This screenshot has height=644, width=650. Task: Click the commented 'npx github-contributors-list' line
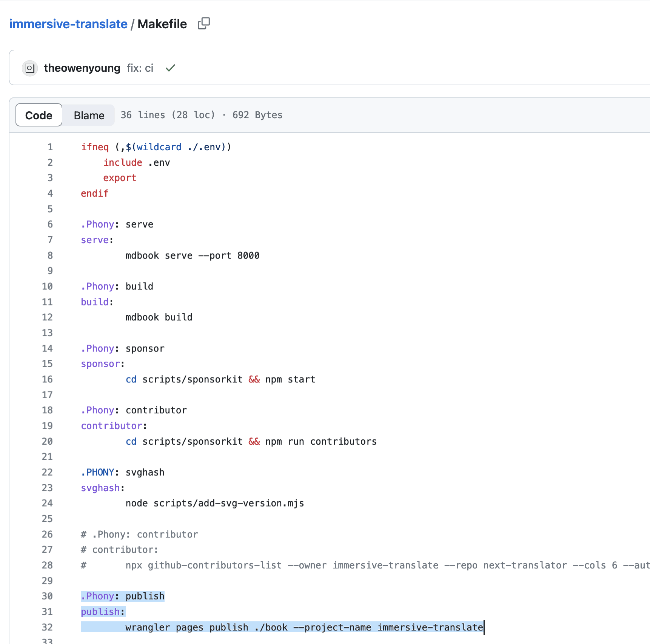[x=365, y=565]
